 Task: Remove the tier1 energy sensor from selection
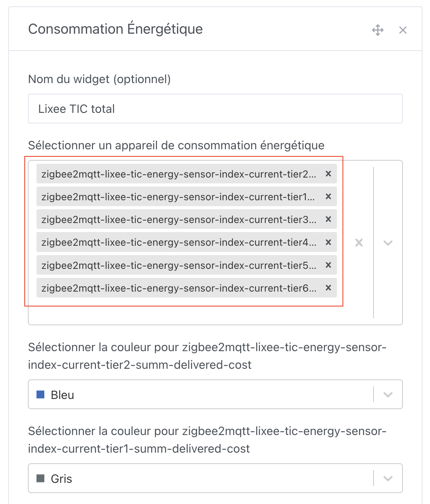click(x=328, y=197)
